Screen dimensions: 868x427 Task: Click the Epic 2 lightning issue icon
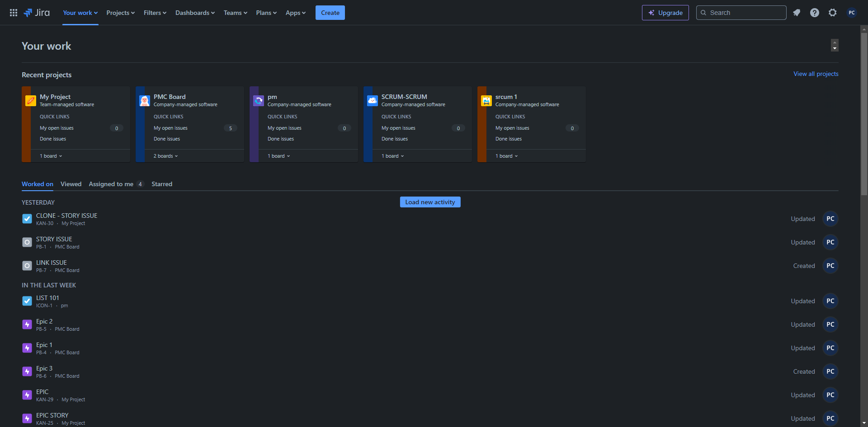[x=27, y=324]
